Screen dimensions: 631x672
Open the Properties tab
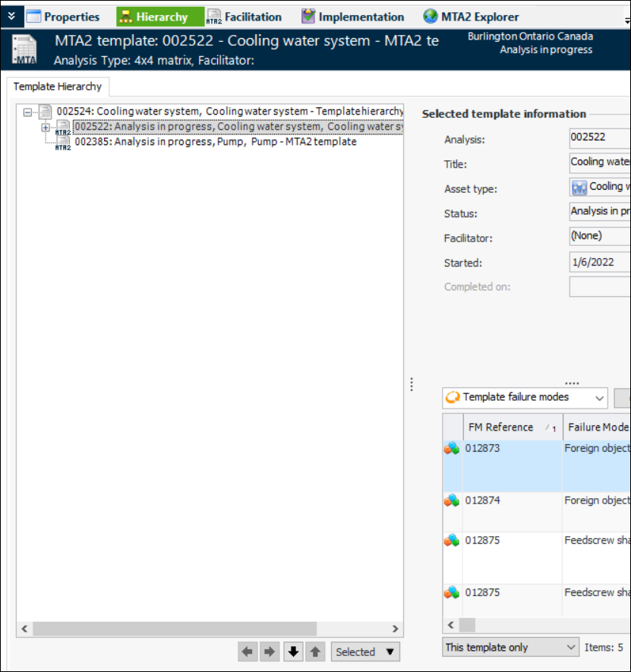tap(63, 17)
